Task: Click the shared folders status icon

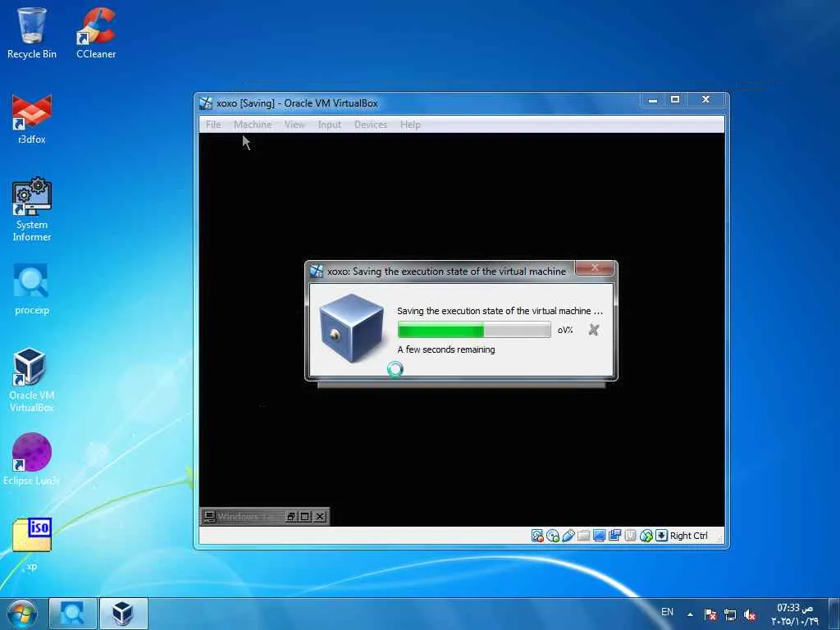Action: [584, 535]
